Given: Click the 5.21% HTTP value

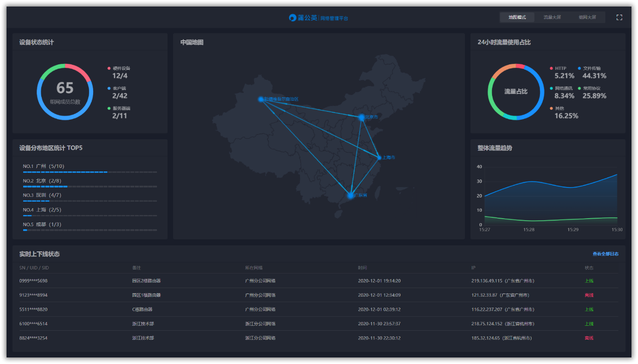Looking at the screenshot, I should coord(565,76).
